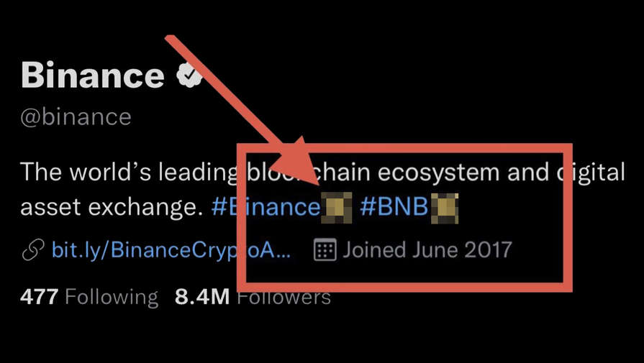
Task: Open the #Binance hashtag
Action: pyautogui.click(x=266, y=207)
